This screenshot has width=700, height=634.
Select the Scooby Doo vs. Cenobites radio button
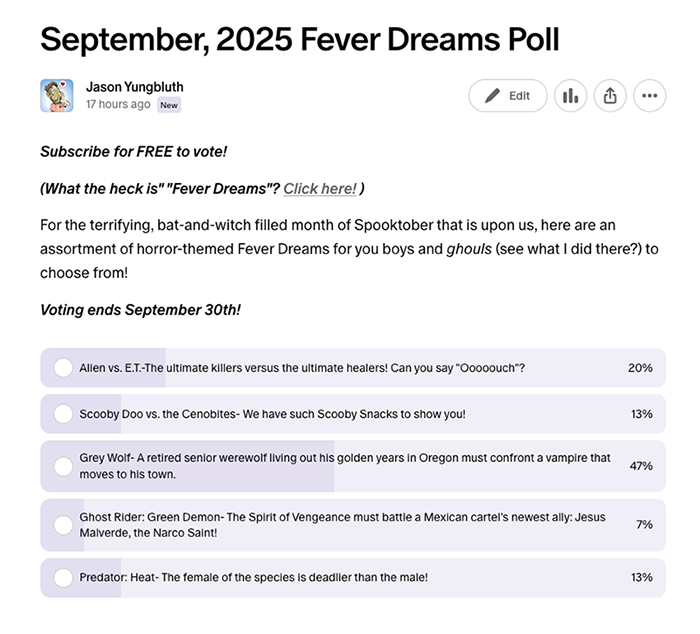[x=64, y=414]
